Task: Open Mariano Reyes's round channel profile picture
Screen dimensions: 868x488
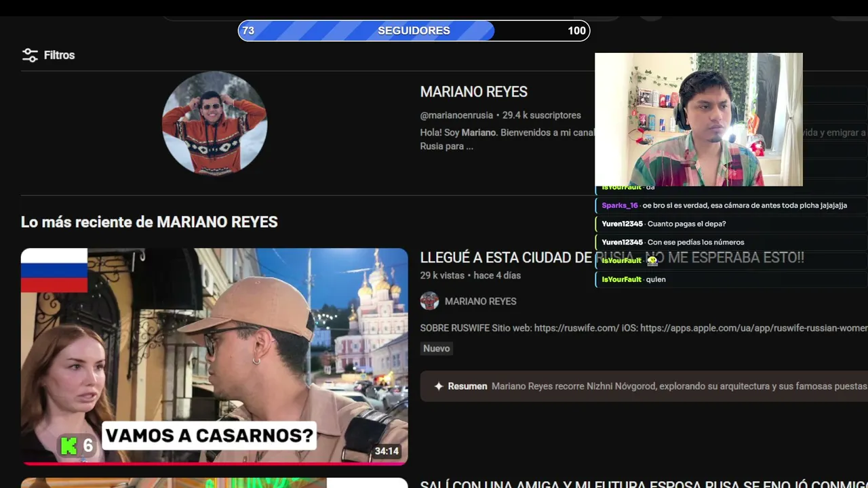Action: pyautogui.click(x=214, y=123)
